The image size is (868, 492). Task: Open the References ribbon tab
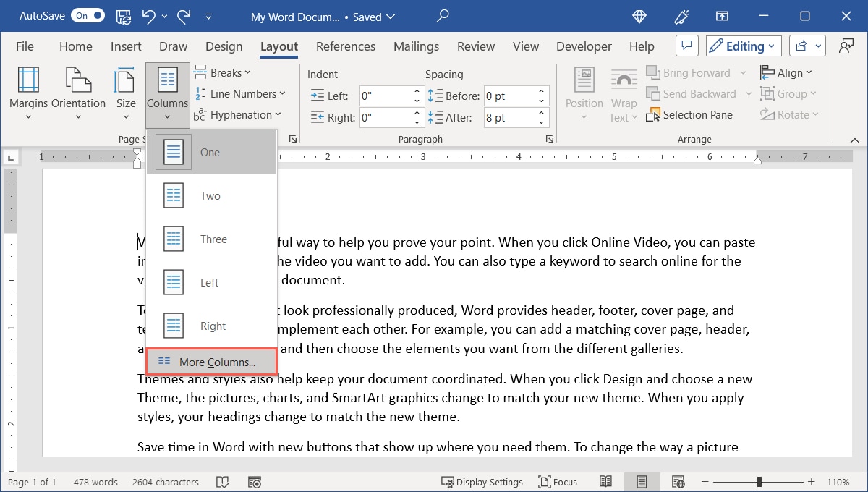click(x=345, y=46)
